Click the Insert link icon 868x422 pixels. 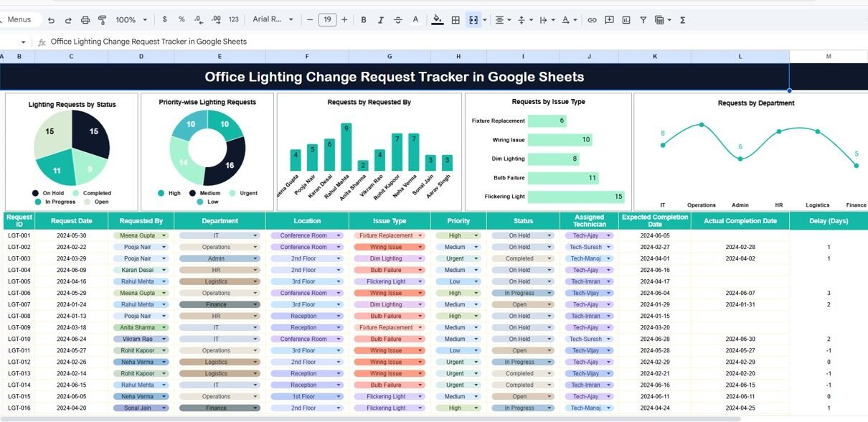(x=592, y=20)
